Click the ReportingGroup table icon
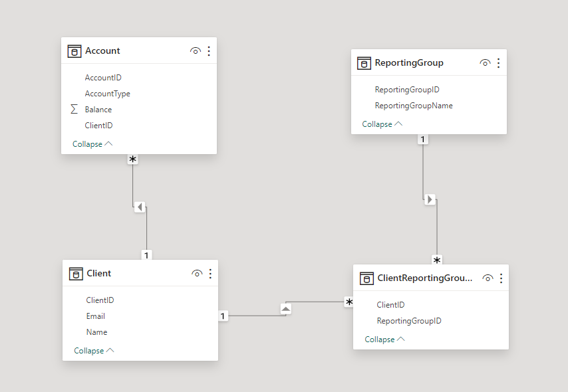This screenshot has width=568, height=392. [x=364, y=63]
